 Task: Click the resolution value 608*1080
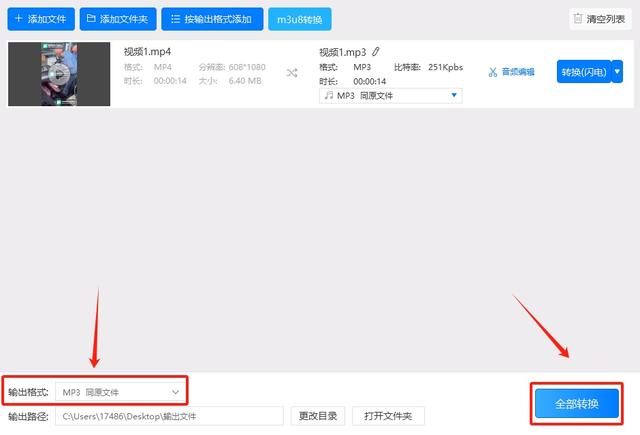tap(247, 67)
